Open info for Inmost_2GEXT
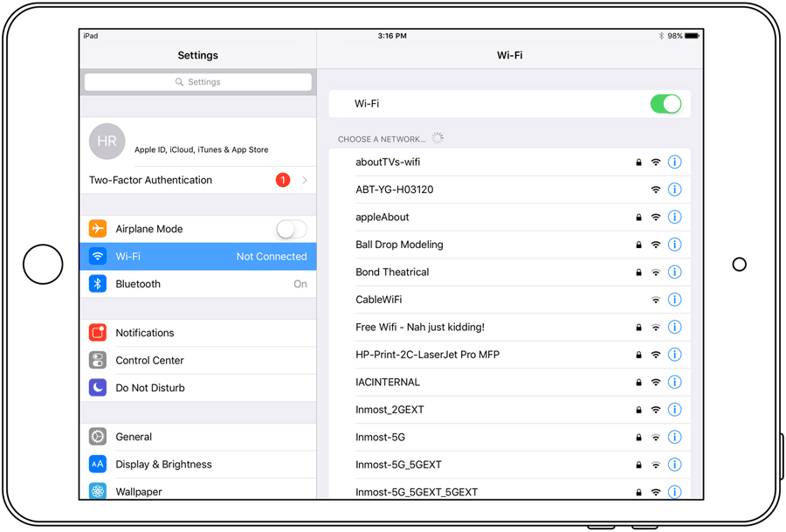 [x=674, y=411]
